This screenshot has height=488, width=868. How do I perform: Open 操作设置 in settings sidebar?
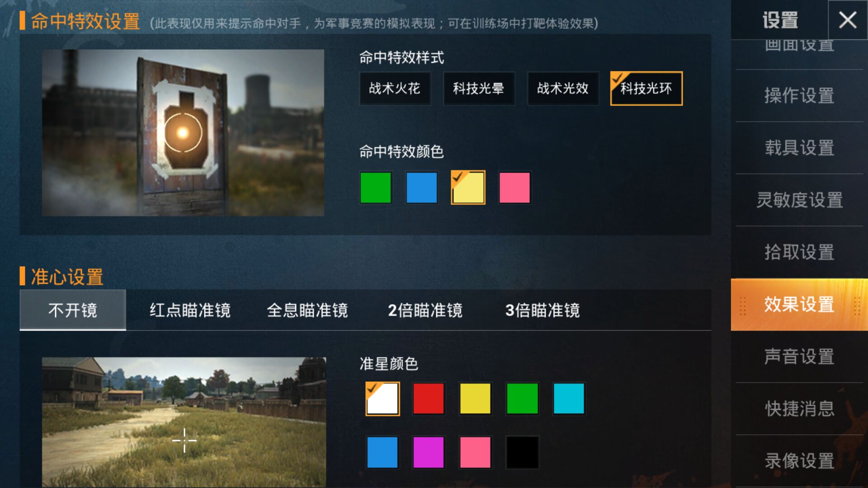pos(799,96)
